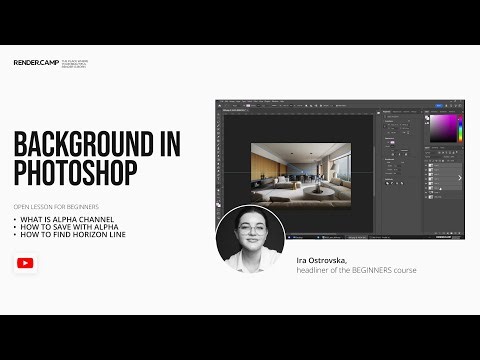Click the foreground/background colors in the left toolbar
Image resolution: width=480 pixels, height=360 pixels.
point(218,204)
